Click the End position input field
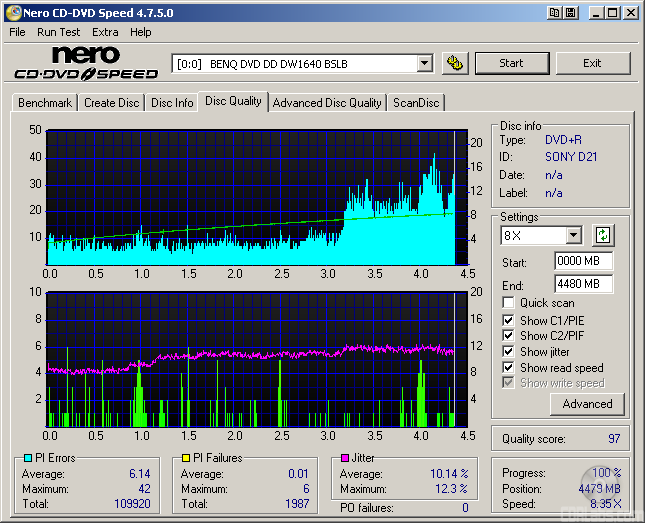 (x=583, y=284)
